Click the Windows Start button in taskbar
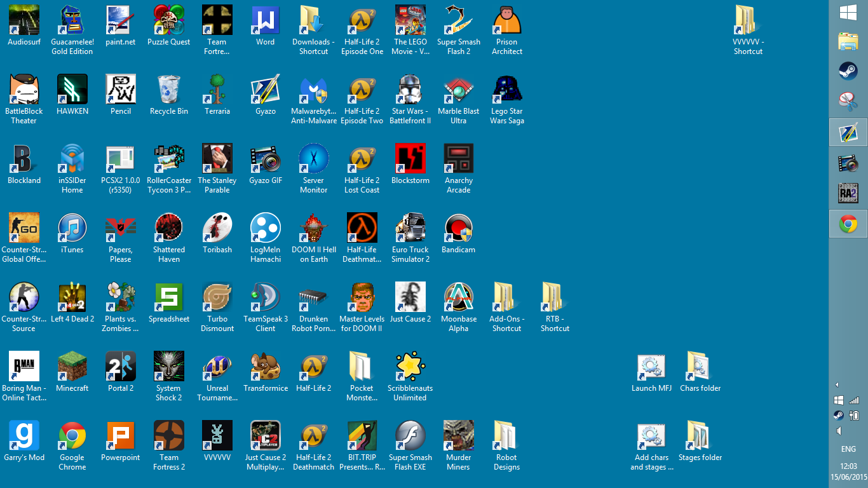Screen dimensions: 868x488 [x=848, y=13]
